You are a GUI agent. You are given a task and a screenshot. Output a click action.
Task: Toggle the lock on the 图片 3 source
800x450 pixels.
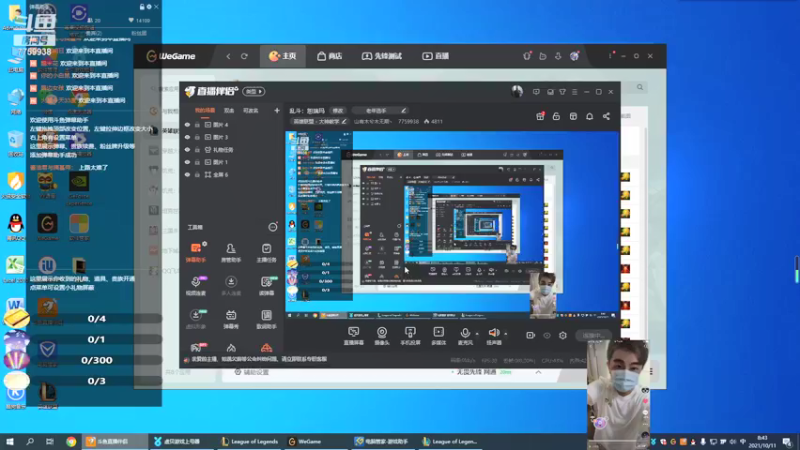click(197, 137)
